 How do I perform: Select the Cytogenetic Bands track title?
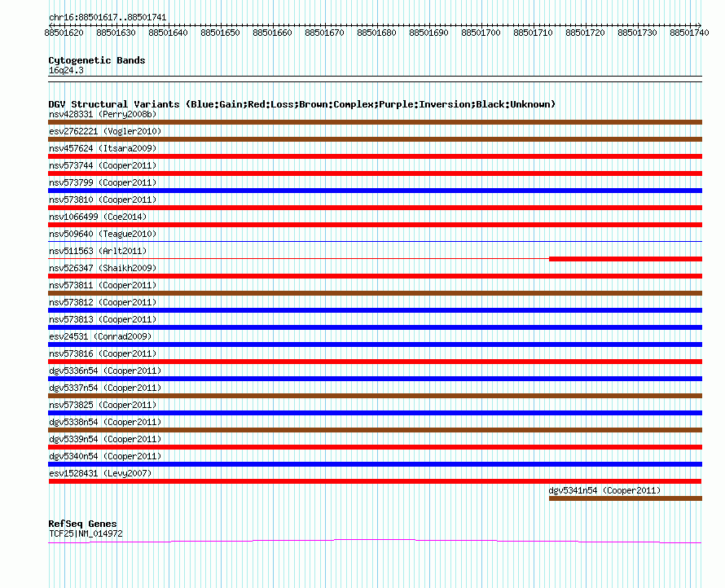[x=97, y=60]
